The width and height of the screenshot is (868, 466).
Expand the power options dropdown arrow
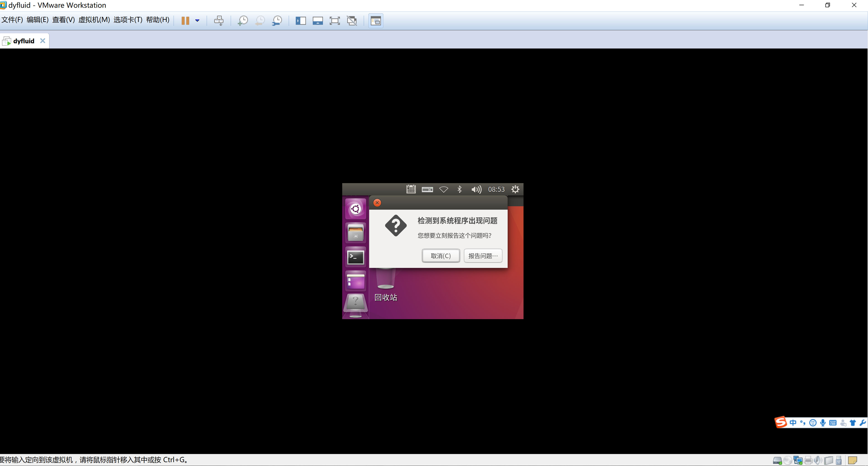(x=197, y=21)
